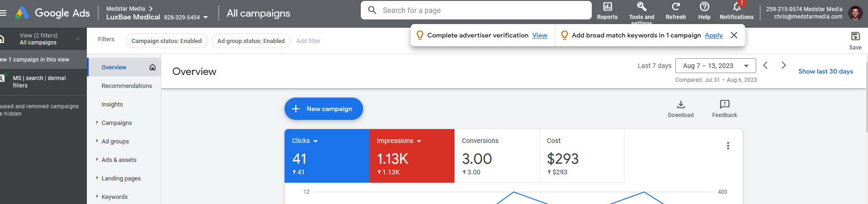
Task: Select Recommendations in the side menu
Action: click(x=127, y=86)
